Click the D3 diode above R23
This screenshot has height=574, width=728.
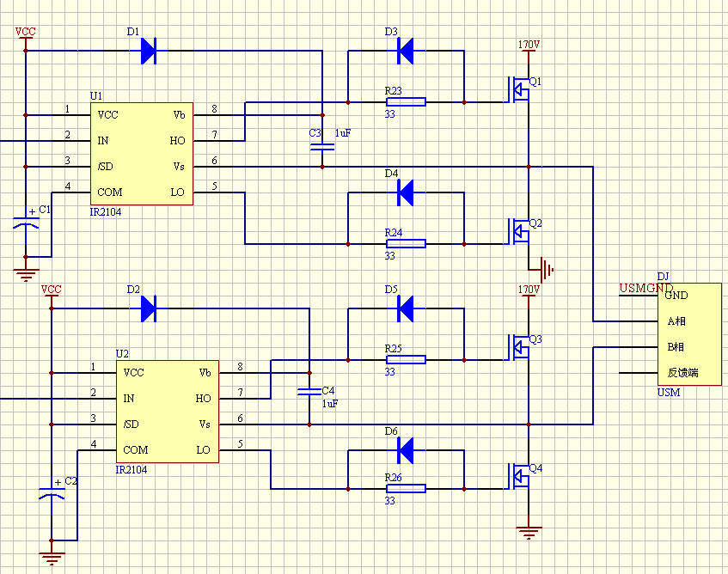tap(406, 51)
